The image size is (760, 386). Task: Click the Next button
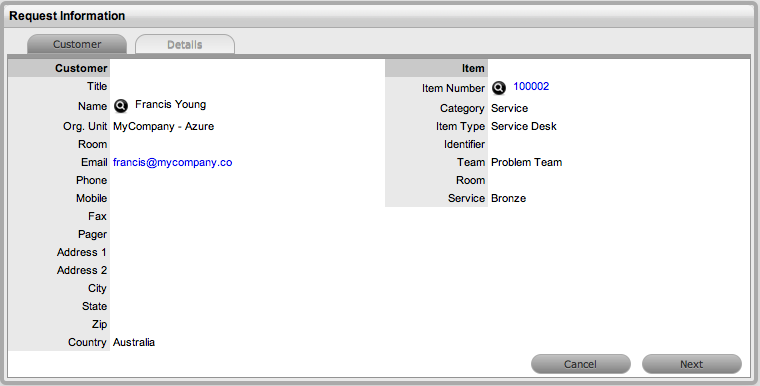pos(692,364)
